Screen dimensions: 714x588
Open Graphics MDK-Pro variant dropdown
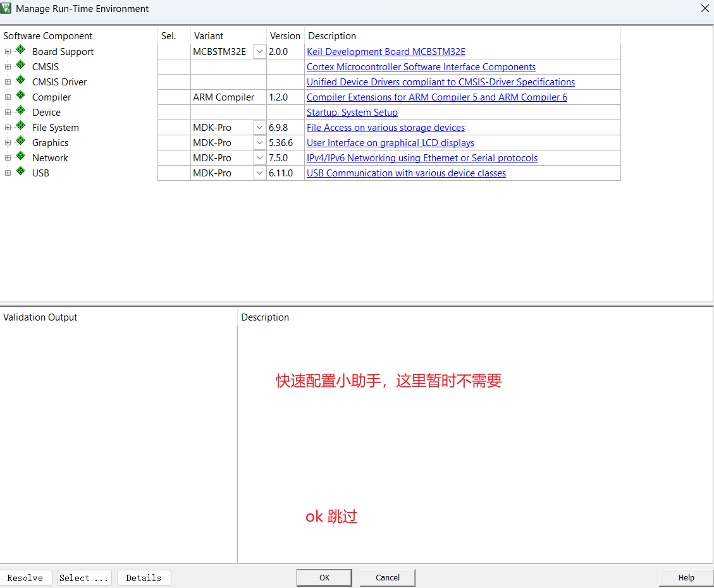click(x=259, y=142)
